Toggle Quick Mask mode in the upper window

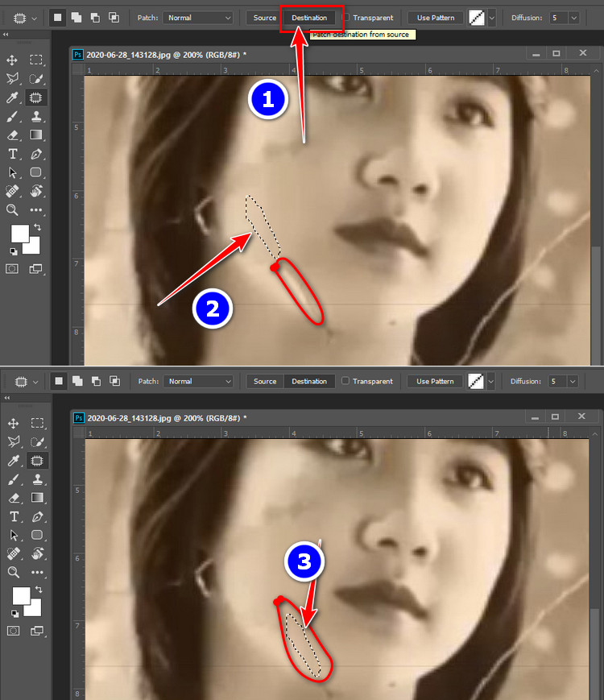click(12, 269)
